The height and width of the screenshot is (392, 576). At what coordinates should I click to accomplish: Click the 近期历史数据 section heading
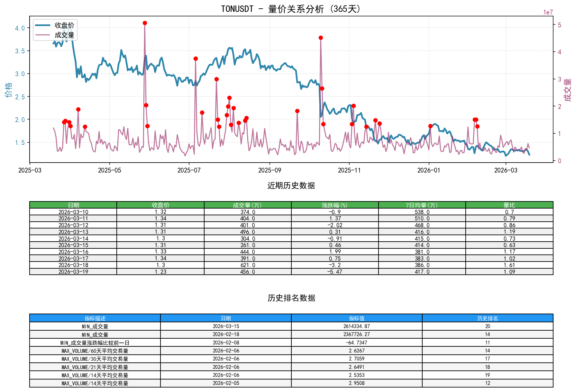(x=290, y=185)
